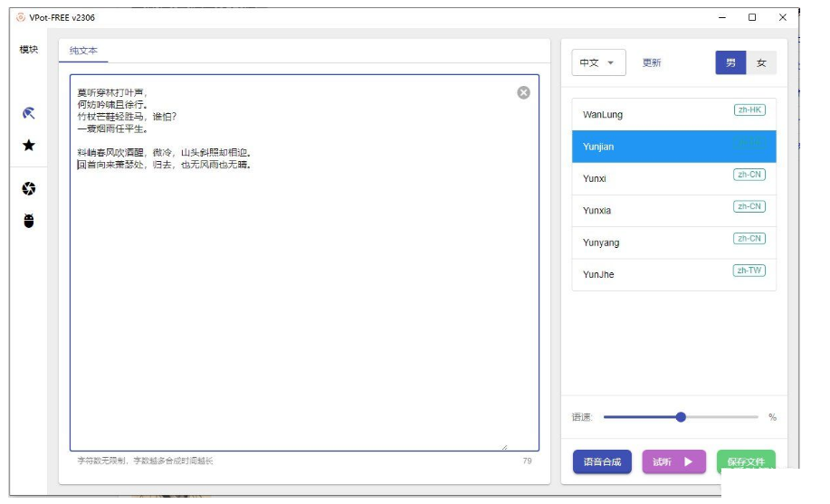Click the zh-CN tag on Yunxi
Screen dimensions: 830x504
click(749, 174)
